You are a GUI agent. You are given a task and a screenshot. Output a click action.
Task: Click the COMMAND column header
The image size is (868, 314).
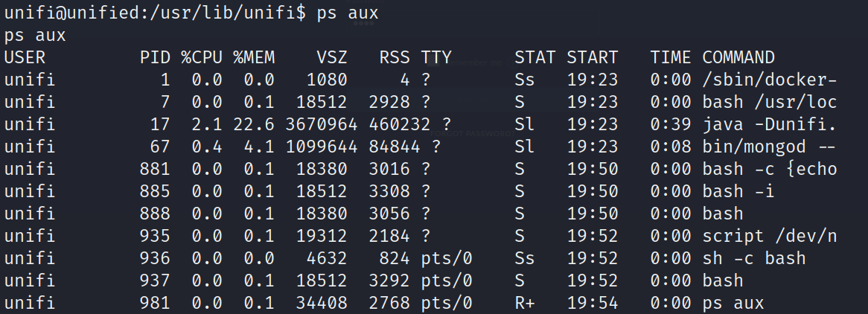738,57
